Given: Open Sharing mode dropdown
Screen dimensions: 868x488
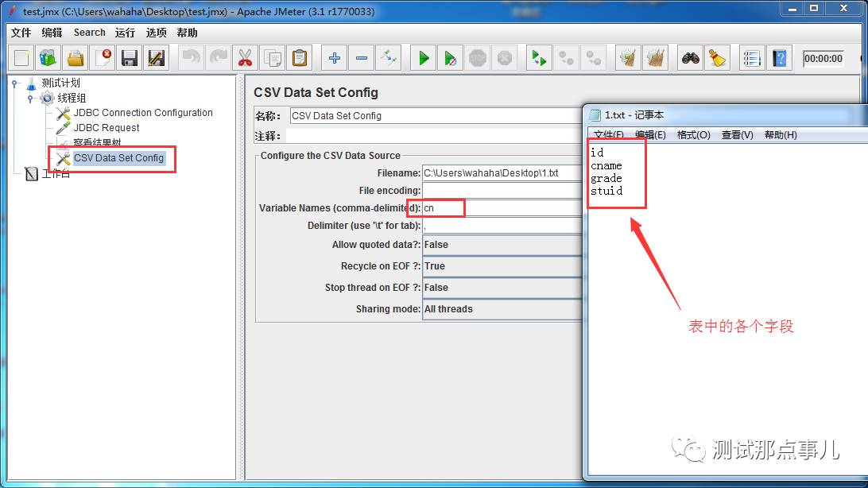Looking at the screenshot, I should (502, 309).
